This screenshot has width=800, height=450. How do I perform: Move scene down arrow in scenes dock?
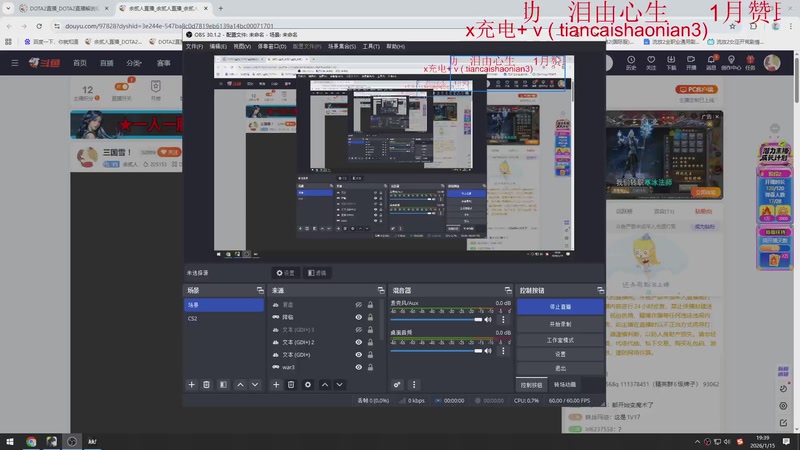coord(255,385)
